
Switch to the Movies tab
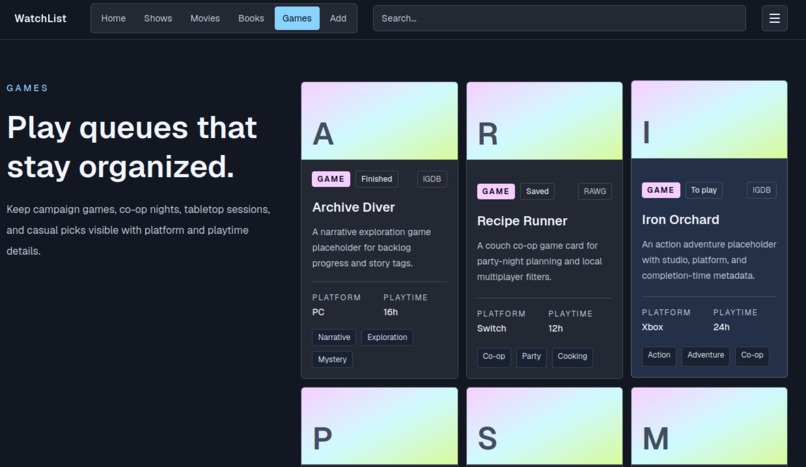coord(205,18)
